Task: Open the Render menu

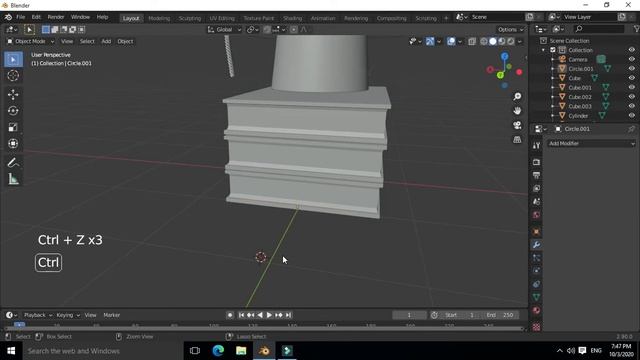Action: 56,17
